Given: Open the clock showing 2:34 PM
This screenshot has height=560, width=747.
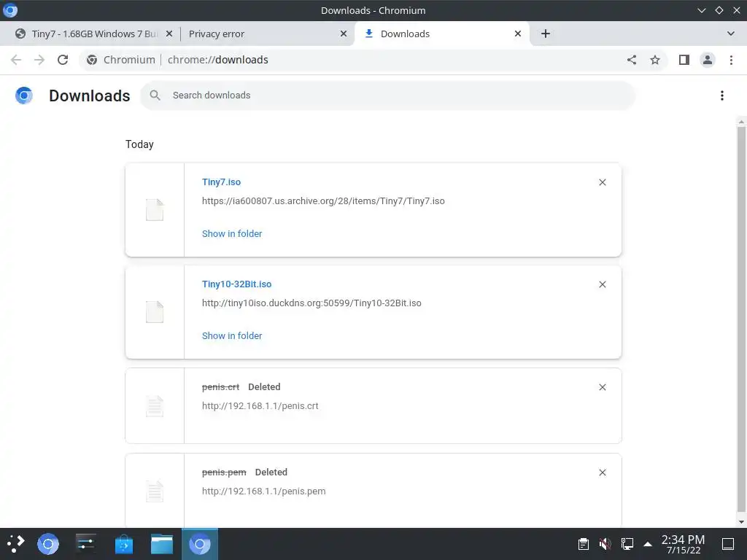Looking at the screenshot, I should pyautogui.click(x=683, y=544).
